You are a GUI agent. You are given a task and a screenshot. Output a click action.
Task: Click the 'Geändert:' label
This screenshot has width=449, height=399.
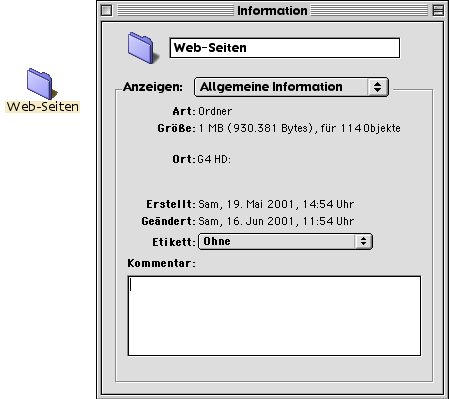168,221
